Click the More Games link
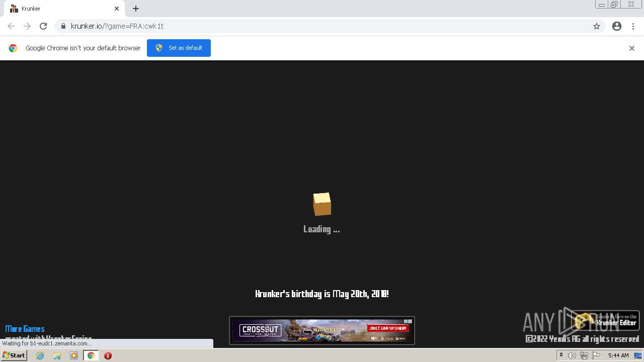Viewport: 644px width, 362px height. [25, 329]
